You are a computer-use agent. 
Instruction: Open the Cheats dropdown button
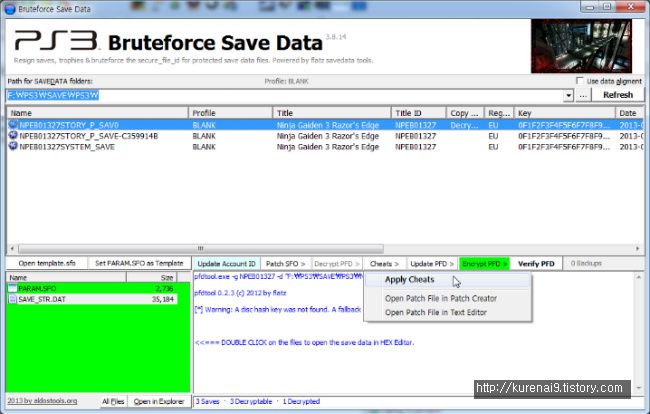point(384,264)
